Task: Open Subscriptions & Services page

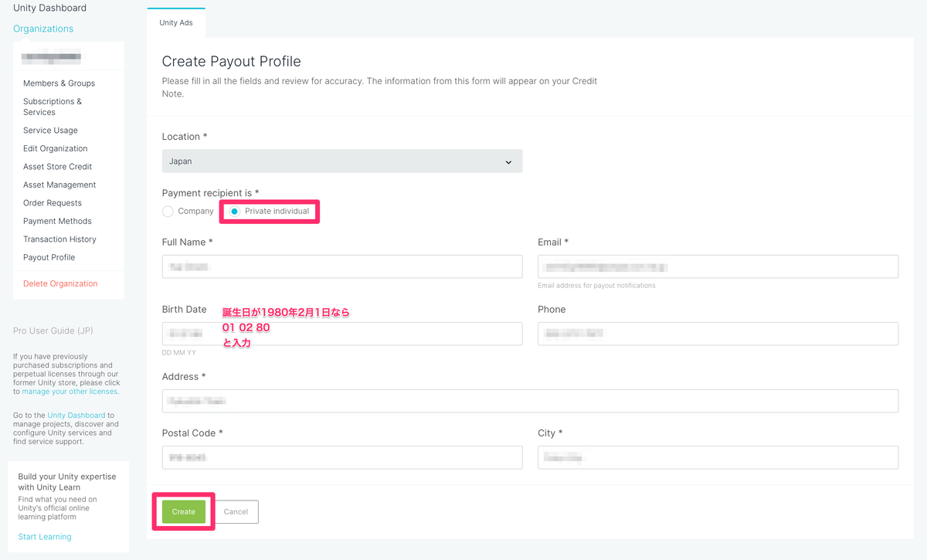Action: [x=53, y=107]
